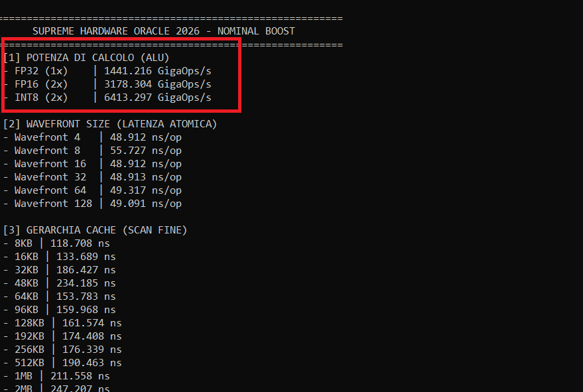583x392 pixels.
Task: Select the 48KB cache row 234.185 ns
Action: click(x=60, y=283)
